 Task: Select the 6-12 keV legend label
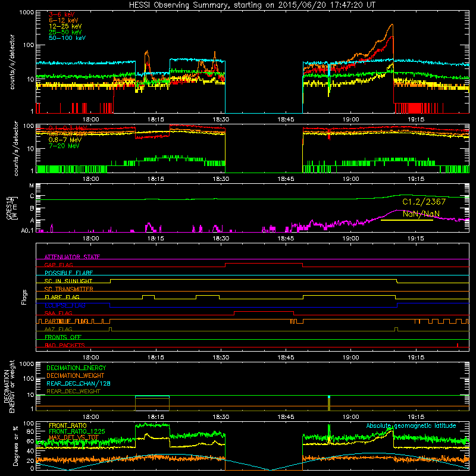point(63,20)
